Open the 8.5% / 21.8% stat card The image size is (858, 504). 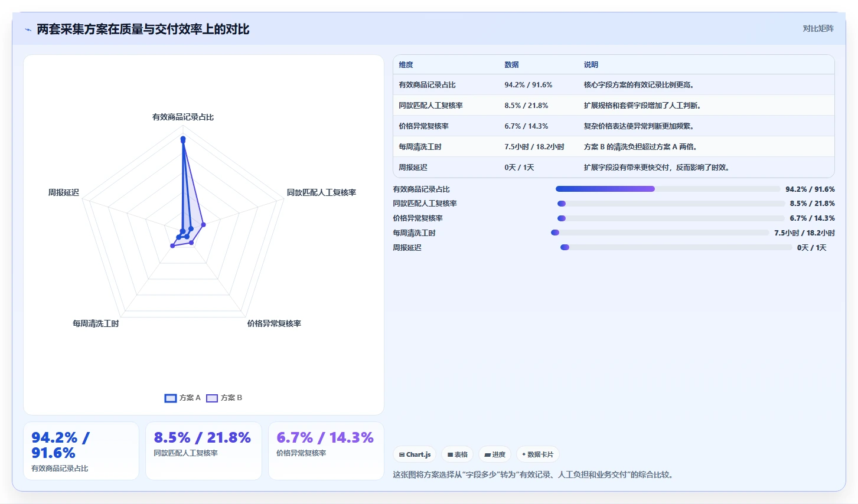point(204,451)
